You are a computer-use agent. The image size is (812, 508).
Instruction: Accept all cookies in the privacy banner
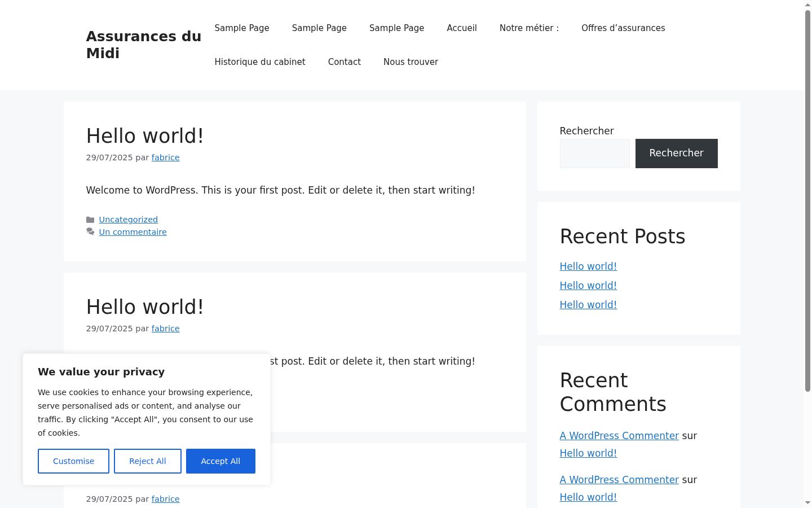pyautogui.click(x=220, y=461)
